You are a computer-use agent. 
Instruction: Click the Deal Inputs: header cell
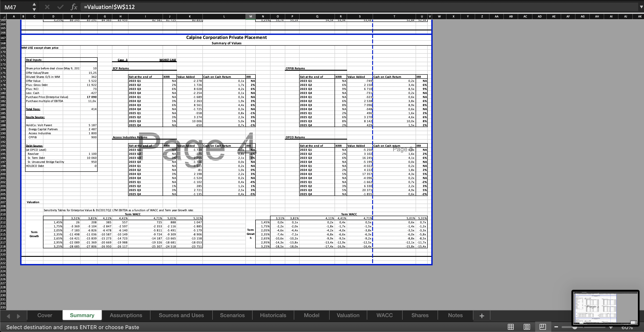[34, 60]
